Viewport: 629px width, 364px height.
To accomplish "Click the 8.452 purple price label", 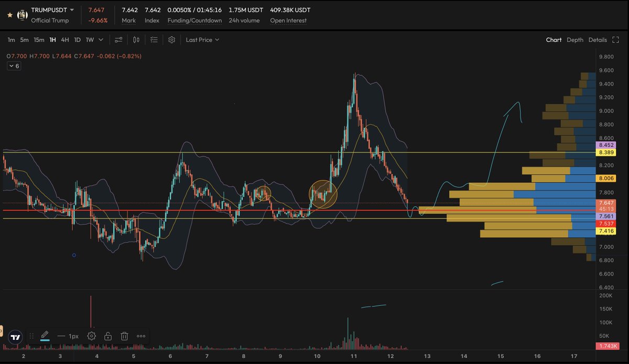I will (606, 145).
